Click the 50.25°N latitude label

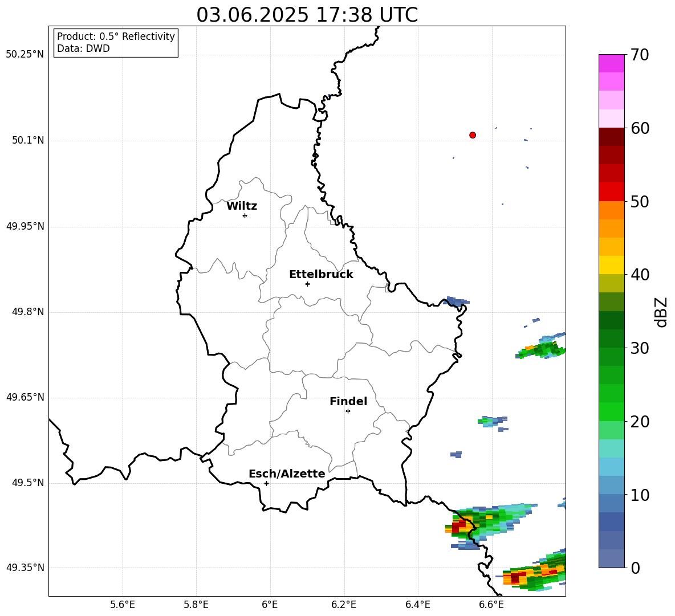[x=25, y=55]
